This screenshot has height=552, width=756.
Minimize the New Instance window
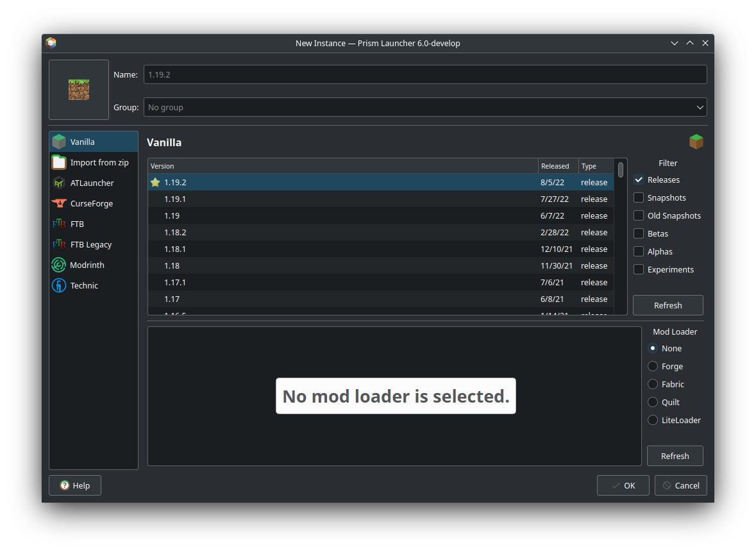(x=675, y=43)
